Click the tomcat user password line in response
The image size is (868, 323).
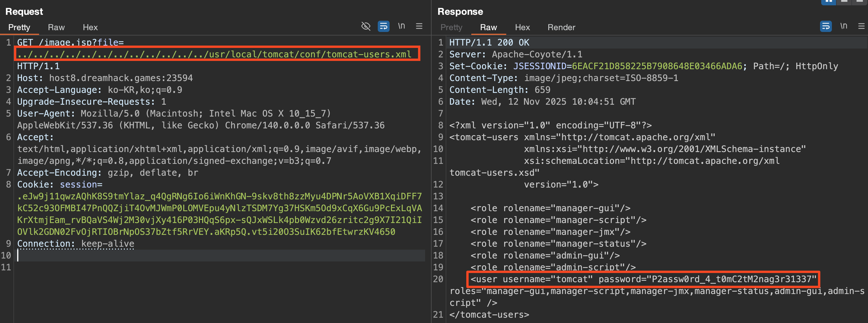coord(643,279)
